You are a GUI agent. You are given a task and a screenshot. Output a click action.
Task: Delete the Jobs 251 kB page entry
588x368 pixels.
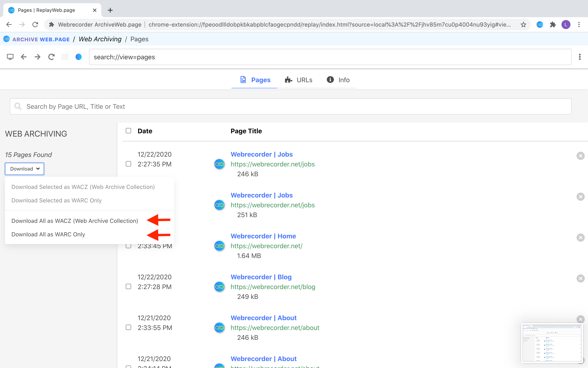pos(580,197)
